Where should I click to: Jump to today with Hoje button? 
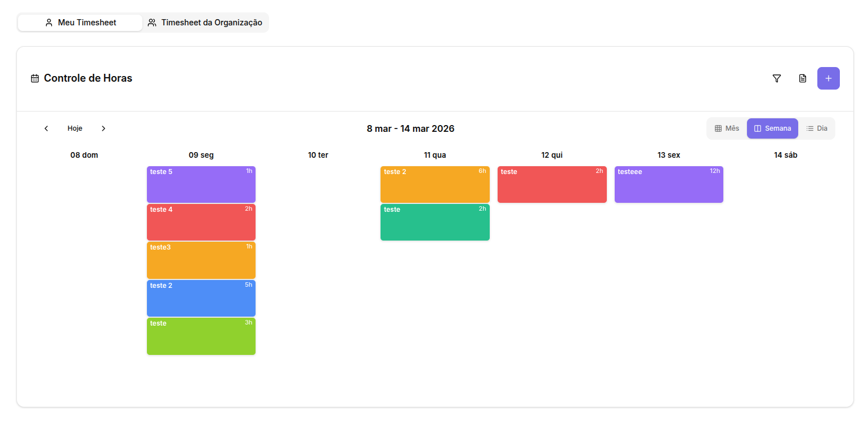pos(75,128)
